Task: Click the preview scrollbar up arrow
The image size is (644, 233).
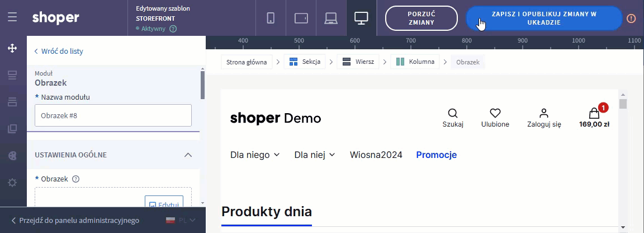Action: coord(623,94)
